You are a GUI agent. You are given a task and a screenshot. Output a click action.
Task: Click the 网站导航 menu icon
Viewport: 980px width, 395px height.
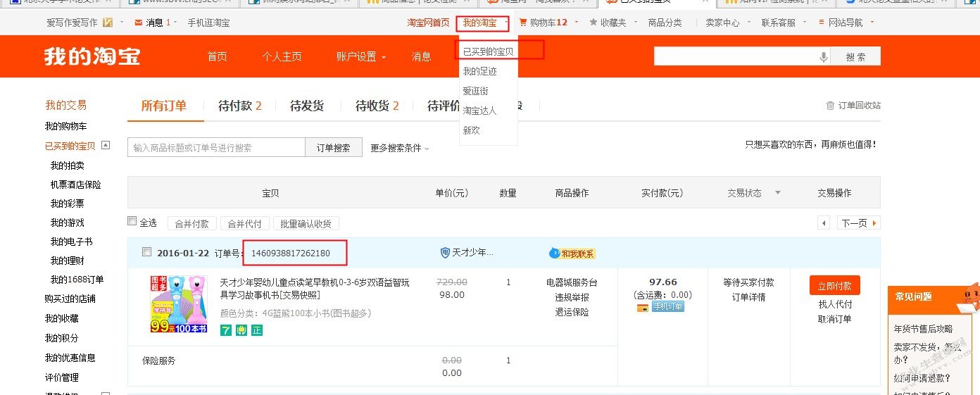pyautogui.click(x=821, y=23)
